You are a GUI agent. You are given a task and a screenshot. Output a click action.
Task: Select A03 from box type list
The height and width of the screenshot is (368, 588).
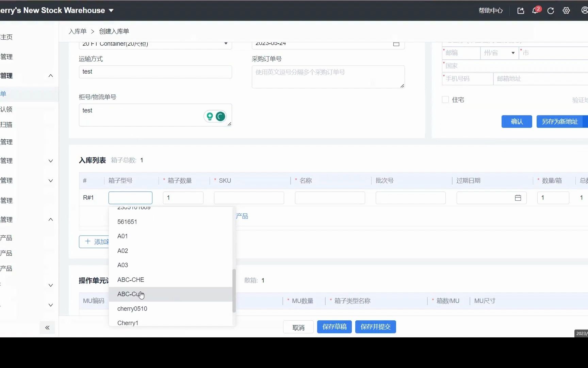pyautogui.click(x=170, y=265)
